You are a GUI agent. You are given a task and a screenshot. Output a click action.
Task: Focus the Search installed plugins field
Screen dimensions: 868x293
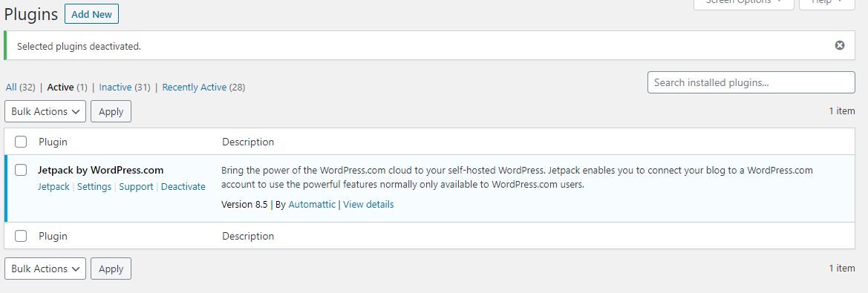click(751, 82)
